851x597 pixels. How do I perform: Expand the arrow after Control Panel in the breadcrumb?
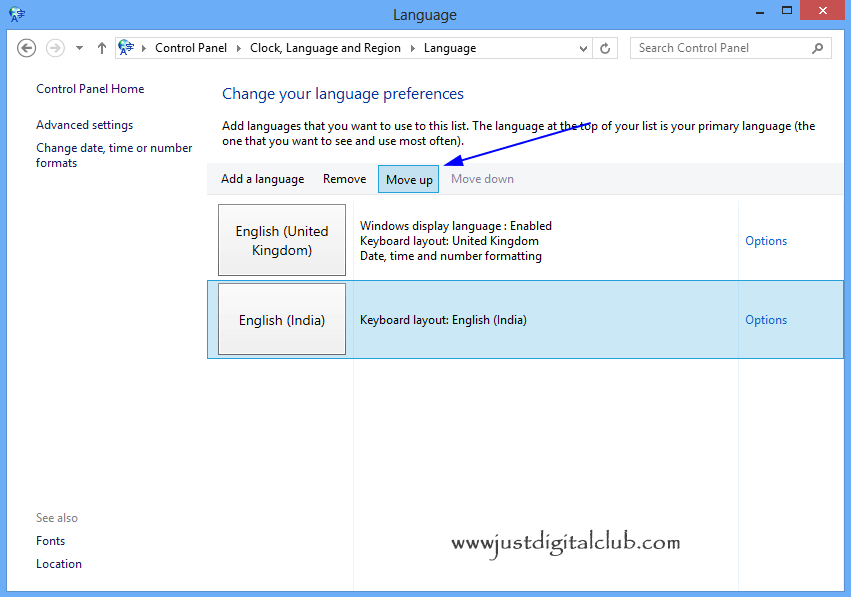tap(238, 48)
